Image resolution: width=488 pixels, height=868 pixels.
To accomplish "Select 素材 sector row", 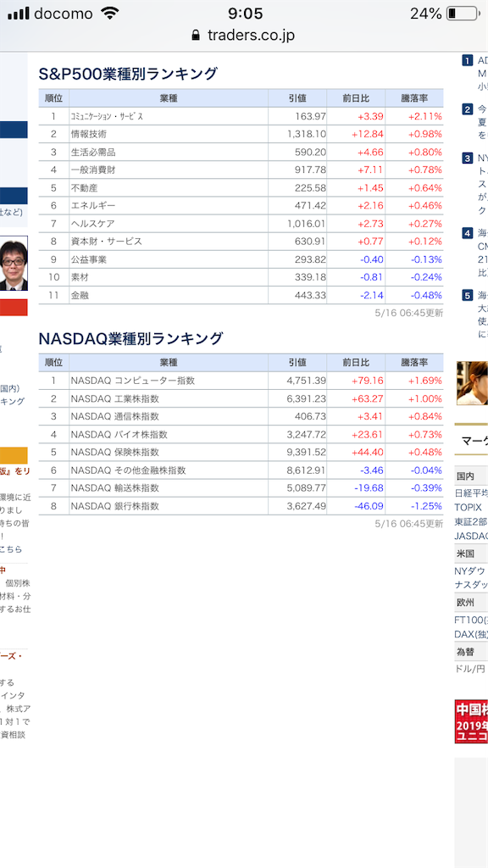I will 241,277.
